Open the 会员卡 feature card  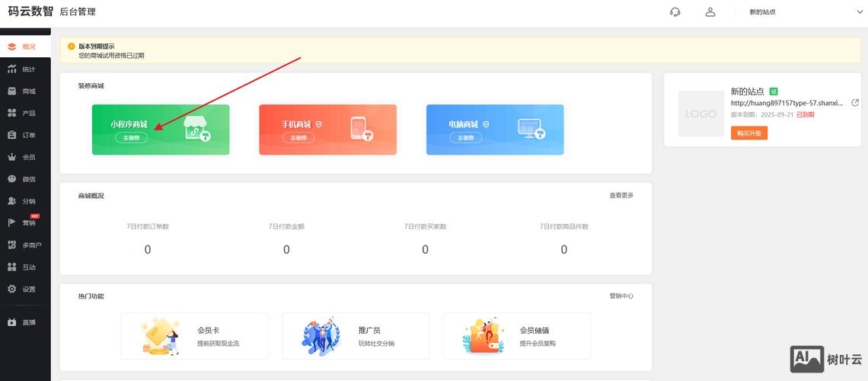(194, 336)
